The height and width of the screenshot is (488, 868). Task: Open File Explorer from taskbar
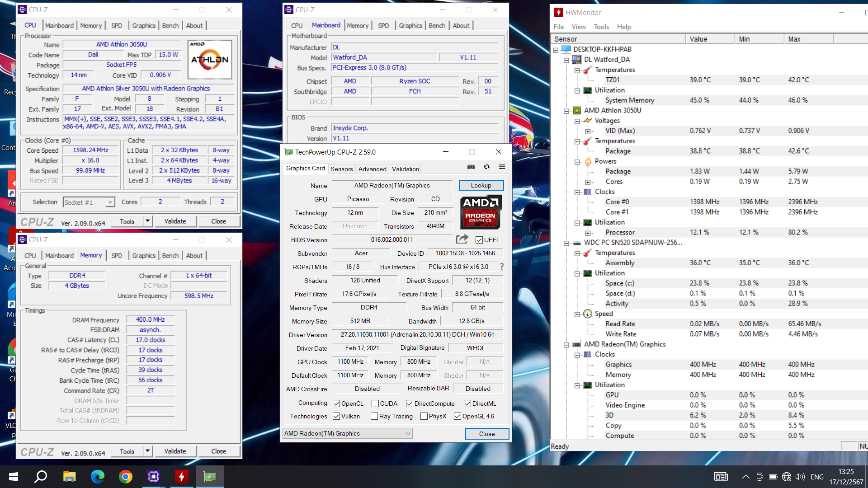click(69, 477)
